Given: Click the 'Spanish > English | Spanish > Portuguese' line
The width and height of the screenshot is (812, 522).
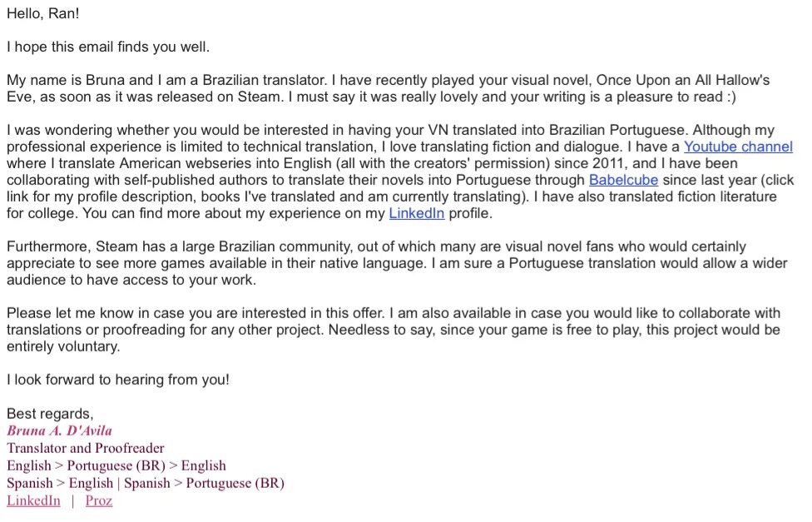Looking at the screenshot, I should pyautogui.click(x=146, y=483).
